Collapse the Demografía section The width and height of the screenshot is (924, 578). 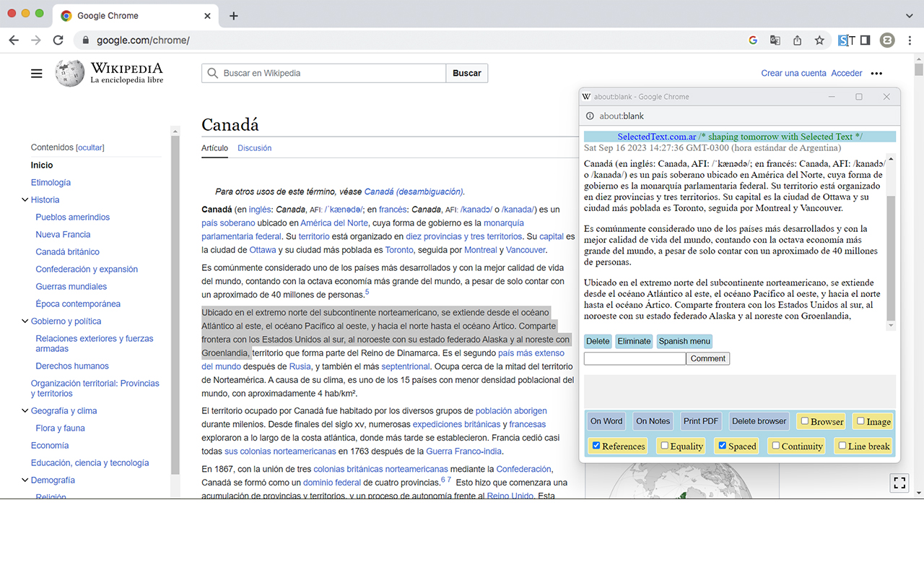click(25, 480)
